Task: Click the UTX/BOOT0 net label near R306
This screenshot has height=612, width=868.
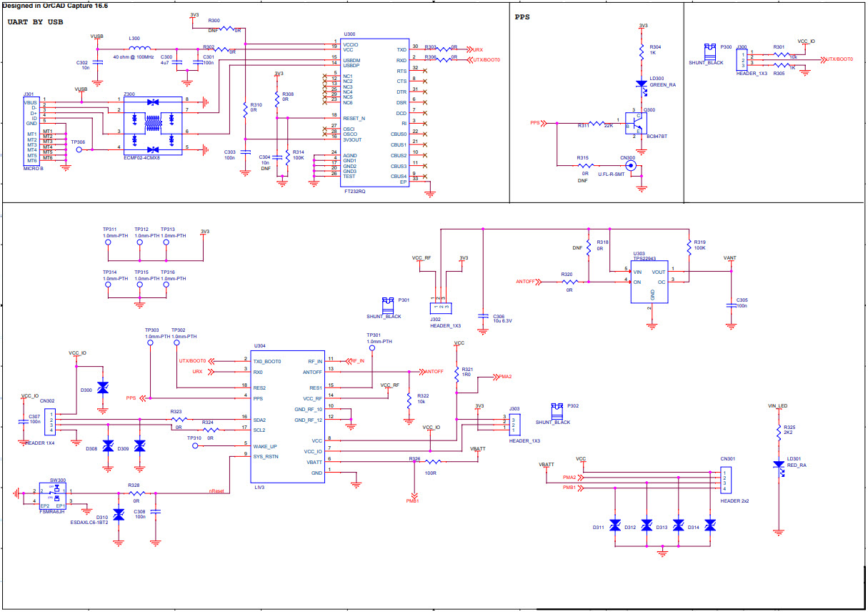Action: coord(487,60)
